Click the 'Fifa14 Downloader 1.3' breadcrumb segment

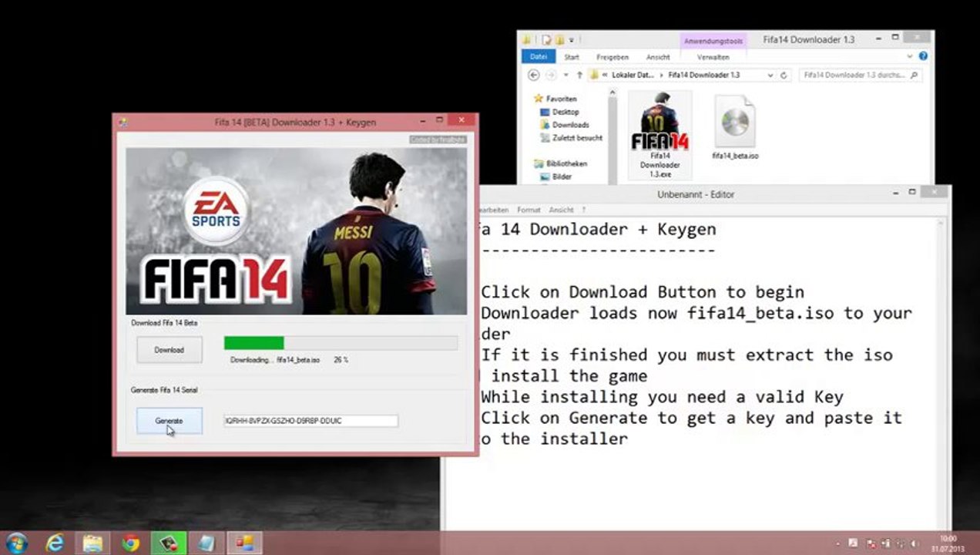pyautogui.click(x=704, y=76)
